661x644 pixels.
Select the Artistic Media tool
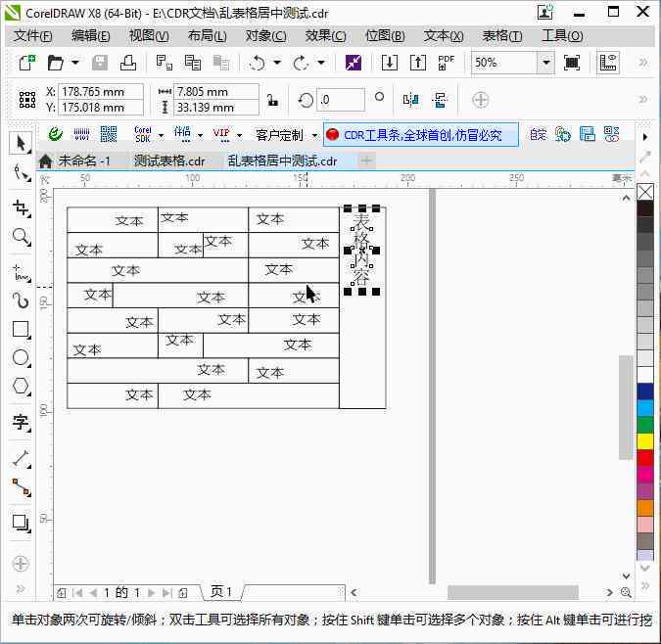[21, 300]
